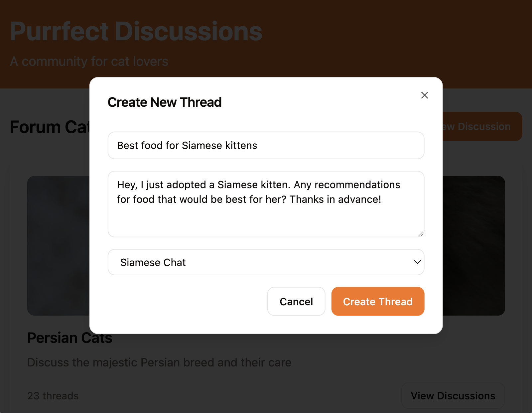
Task: Select the Siamese Chat option text
Action: [x=153, y=262]
